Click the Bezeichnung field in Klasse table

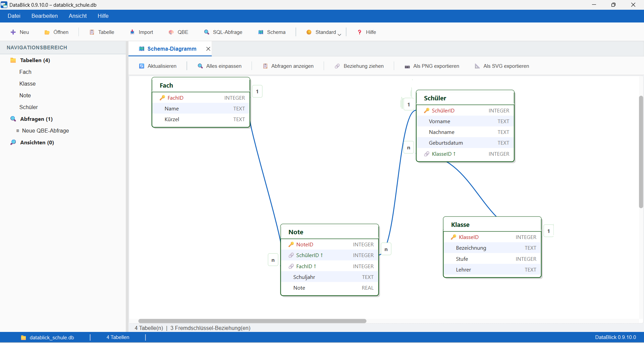tap(492, 248)
